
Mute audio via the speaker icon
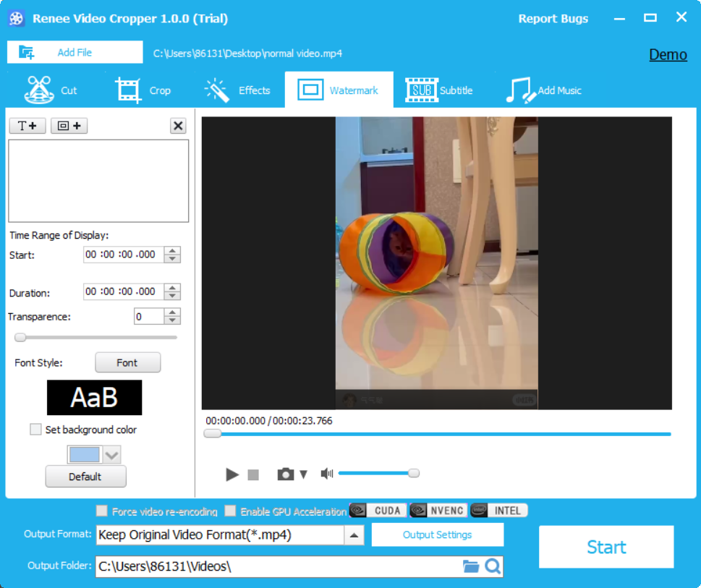327,474
